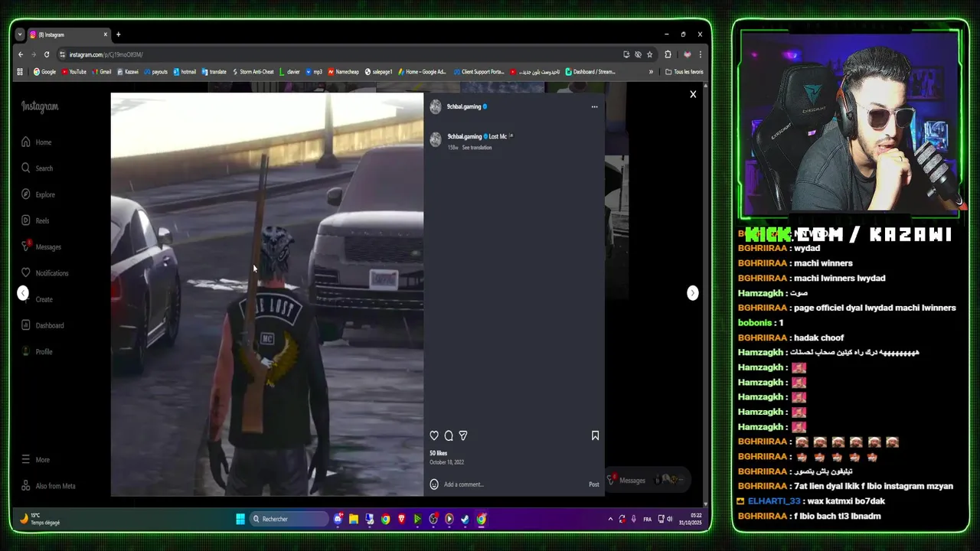Open Messages in Instagram sidebar

[41, 247]
